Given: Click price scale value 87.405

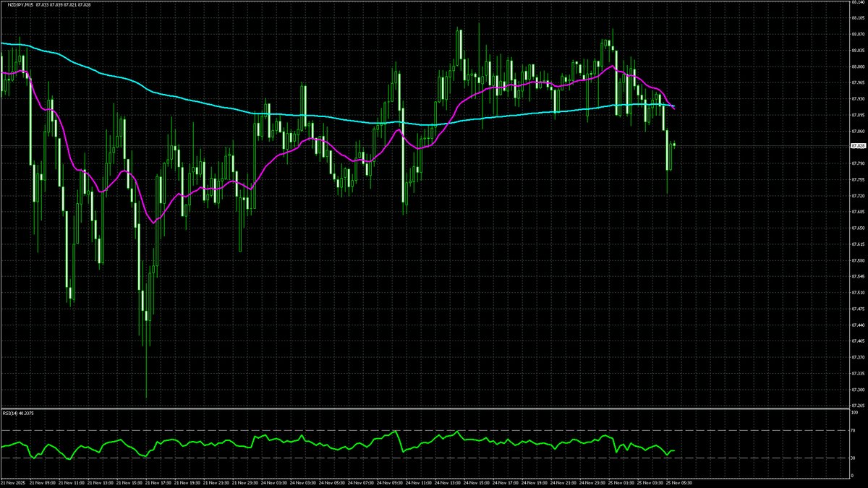Looking at the screenshot, I should coord(858,341).
